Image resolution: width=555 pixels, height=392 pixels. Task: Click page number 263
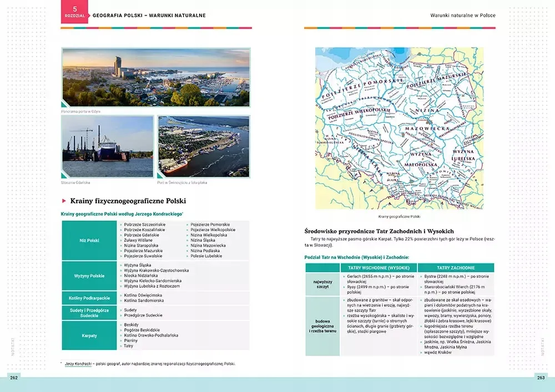point(541,378)
